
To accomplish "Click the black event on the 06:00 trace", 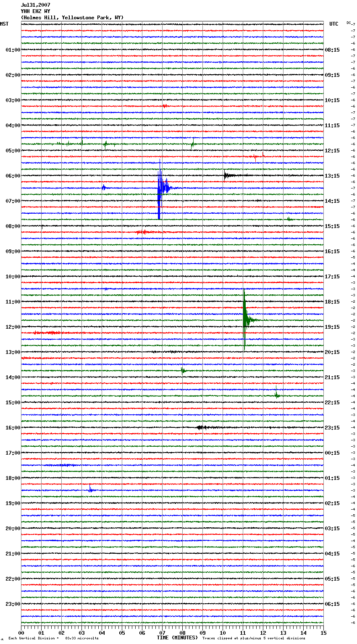I will [x=230, y=175].
